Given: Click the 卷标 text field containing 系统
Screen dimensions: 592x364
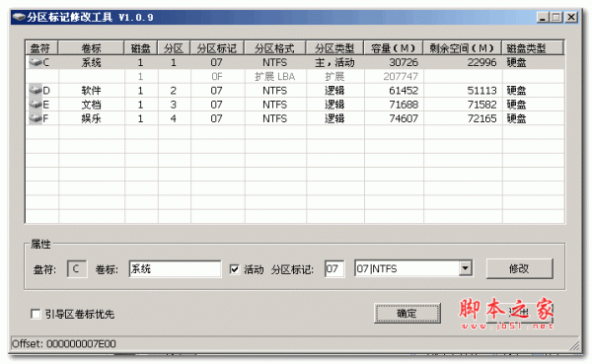Looking at the screenshot, I should pyautogui.click(x=175, y=269).
